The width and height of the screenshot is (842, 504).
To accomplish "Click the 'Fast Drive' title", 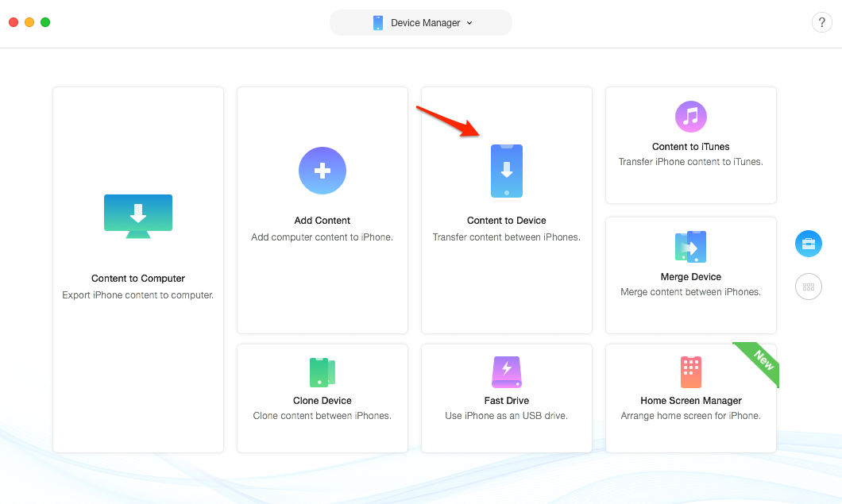I will point(506,400).
